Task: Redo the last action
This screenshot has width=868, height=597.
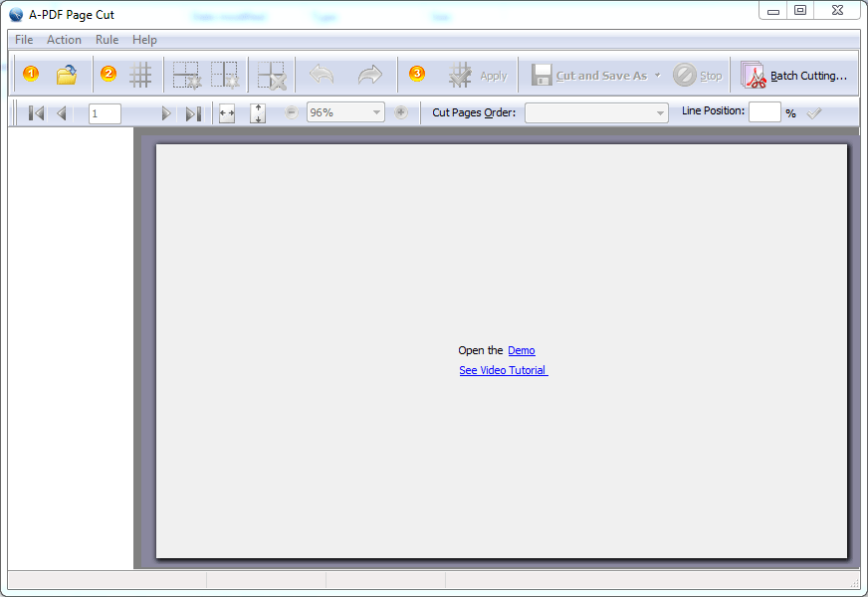Action: coord(369,75)
